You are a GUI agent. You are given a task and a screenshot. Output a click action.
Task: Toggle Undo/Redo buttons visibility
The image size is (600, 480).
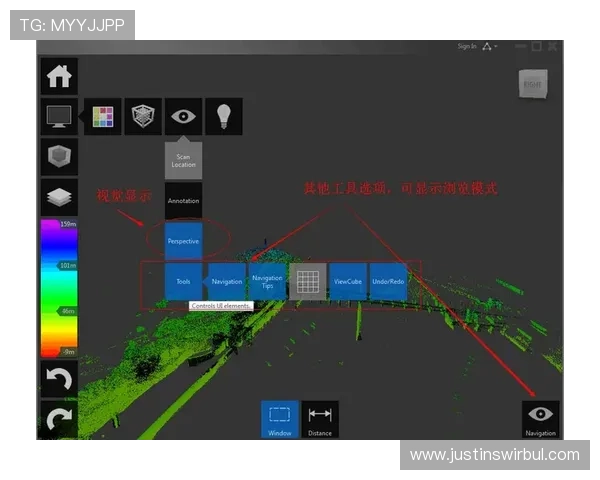tap(388, 282)
